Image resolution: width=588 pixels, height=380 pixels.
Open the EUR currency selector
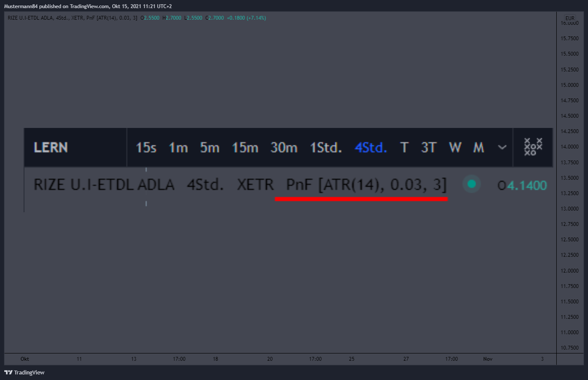pos(570,18)
